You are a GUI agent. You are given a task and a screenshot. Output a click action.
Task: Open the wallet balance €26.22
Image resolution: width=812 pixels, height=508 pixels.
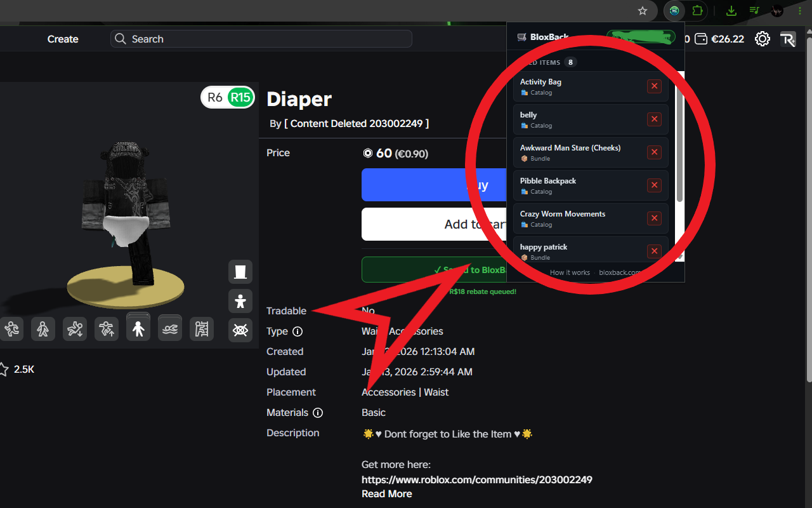pyautogui.click(x=719, y=39)
